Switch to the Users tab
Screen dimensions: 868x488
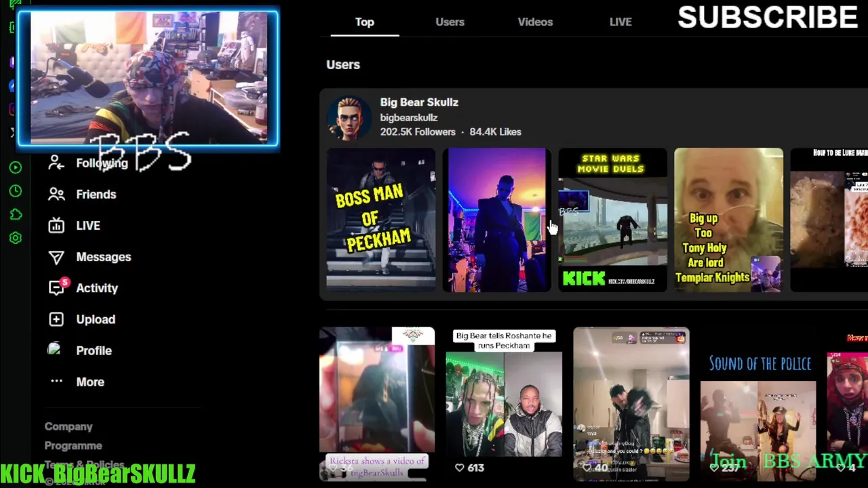[x=450, y=22]
